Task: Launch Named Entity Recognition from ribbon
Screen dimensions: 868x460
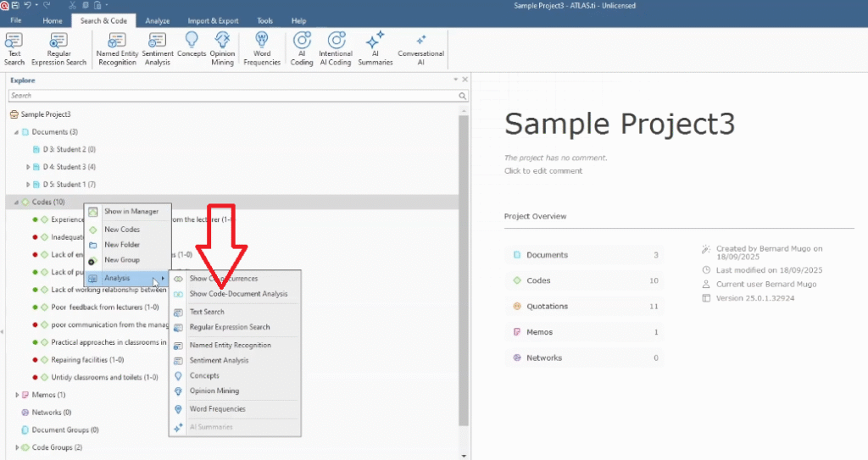Action: 116,48
